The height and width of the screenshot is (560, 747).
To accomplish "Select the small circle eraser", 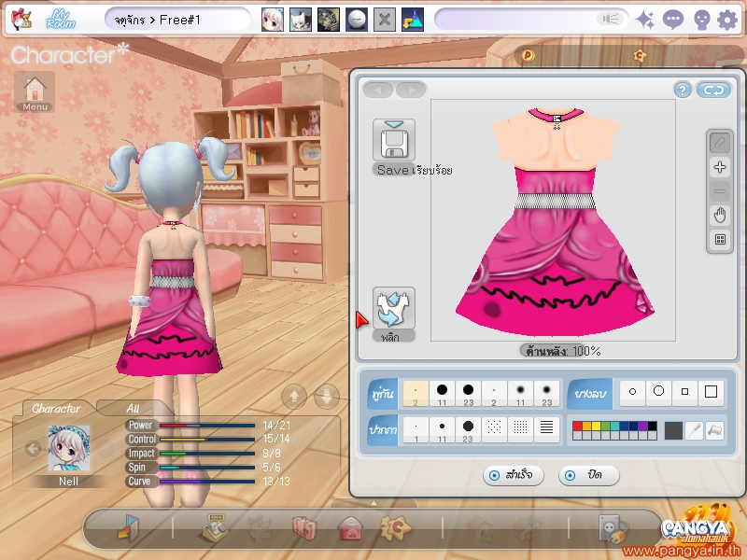I will pos(633,392).
